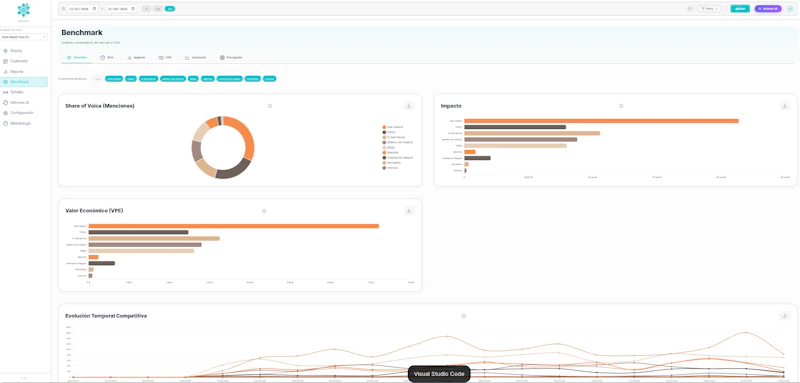Image resolution: width=800 pixels, height=383 pixels.
Task: Click the real madrid bar in Impacto chart
Action: [x=602, y=121]
